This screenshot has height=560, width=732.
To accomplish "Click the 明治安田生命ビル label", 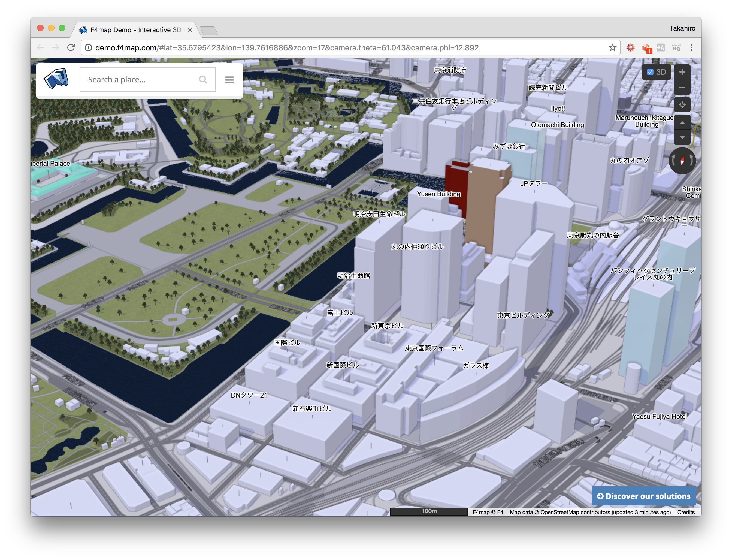I will 379,214.
